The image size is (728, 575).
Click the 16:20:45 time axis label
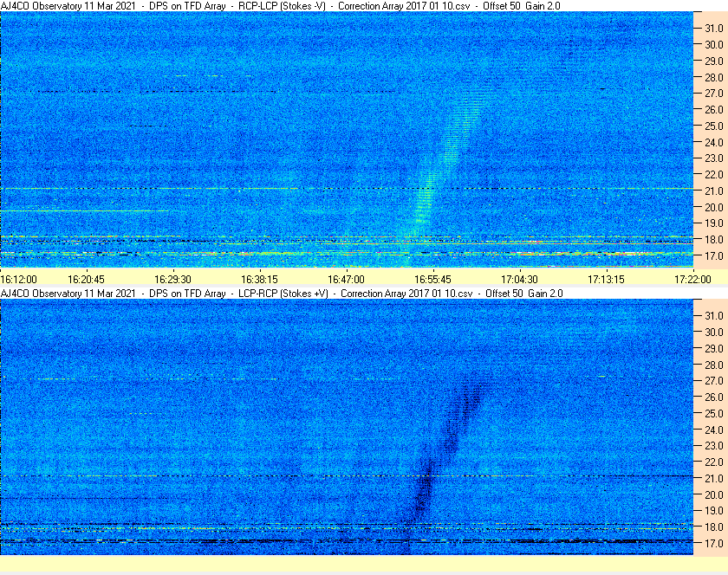point(87,280)
